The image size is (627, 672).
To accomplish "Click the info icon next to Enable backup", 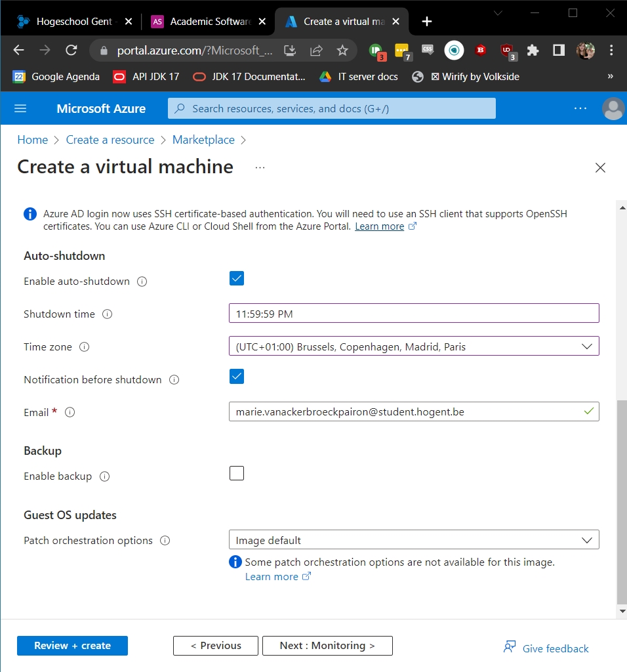I will (104, 476).
